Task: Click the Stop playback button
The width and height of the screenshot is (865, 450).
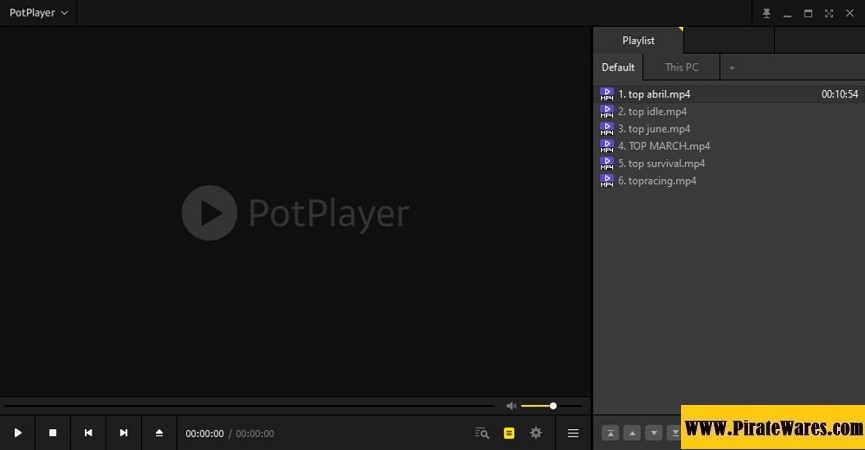Action: (x=53, y=433)
